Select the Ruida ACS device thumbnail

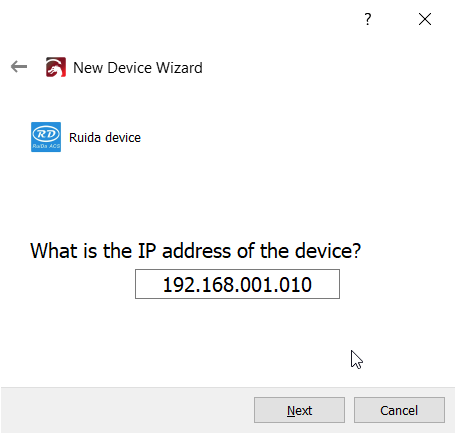46,137
